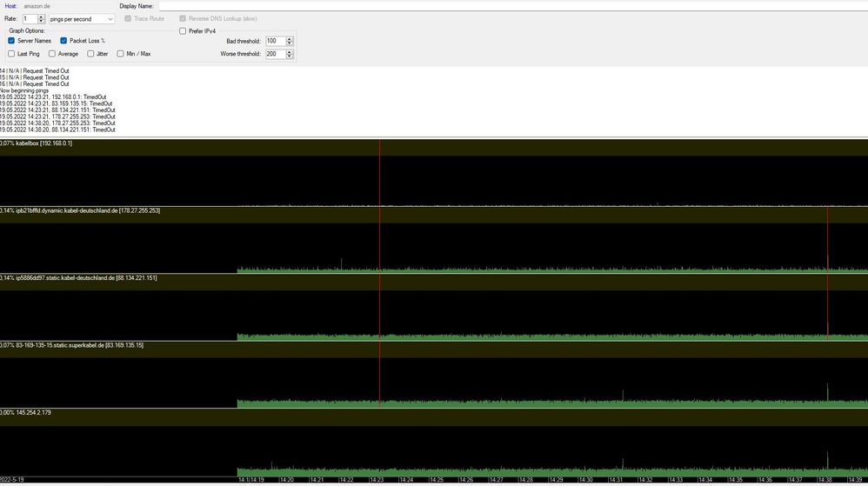Check the Min / Max option

click(121, 54)
